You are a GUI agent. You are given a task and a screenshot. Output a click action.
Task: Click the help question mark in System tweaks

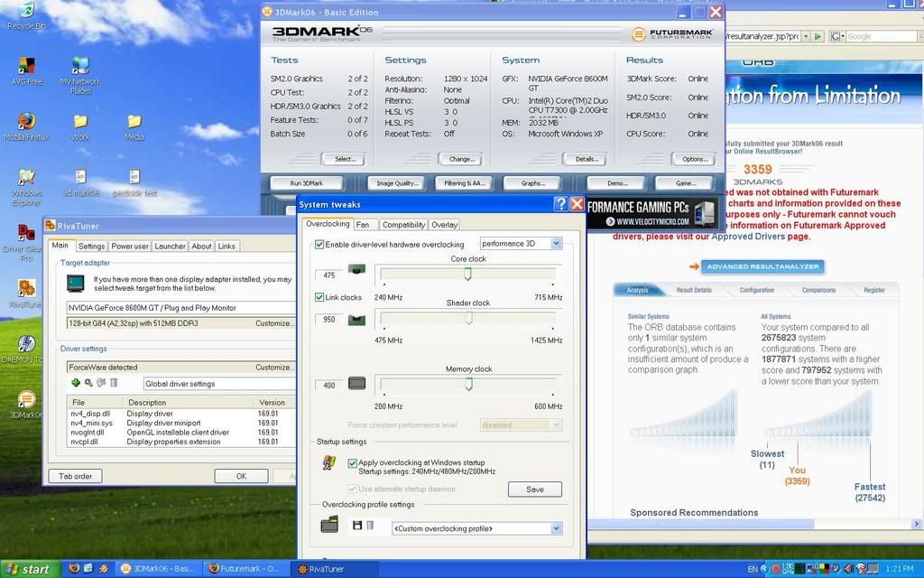point(561,204)
